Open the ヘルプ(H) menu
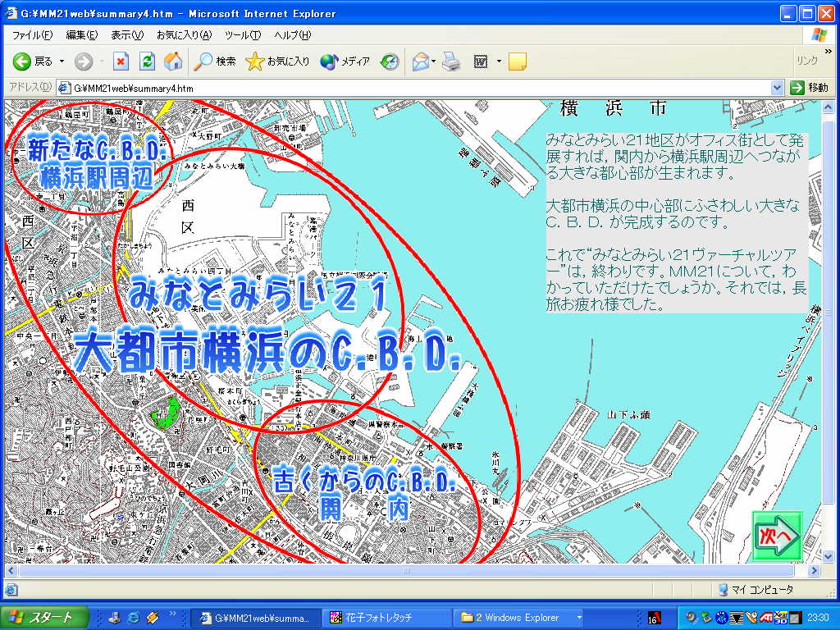Screen dimensions: 840x630 292,35
